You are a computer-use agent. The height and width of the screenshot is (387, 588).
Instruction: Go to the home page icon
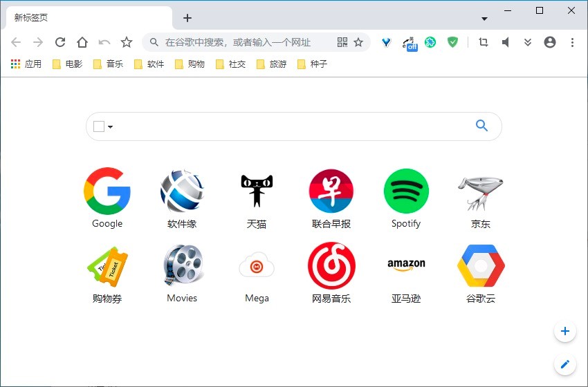point(82,42)
